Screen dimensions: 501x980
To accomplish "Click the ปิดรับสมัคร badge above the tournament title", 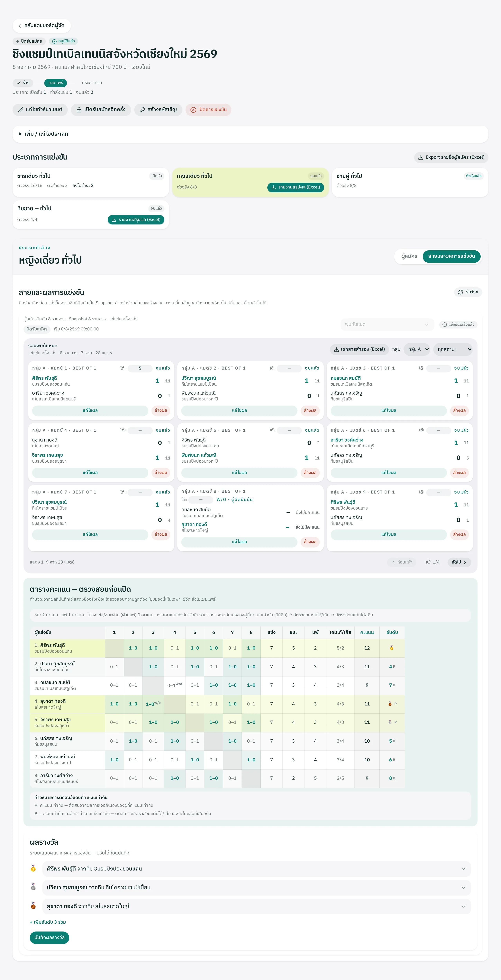I will click(29, 41).
